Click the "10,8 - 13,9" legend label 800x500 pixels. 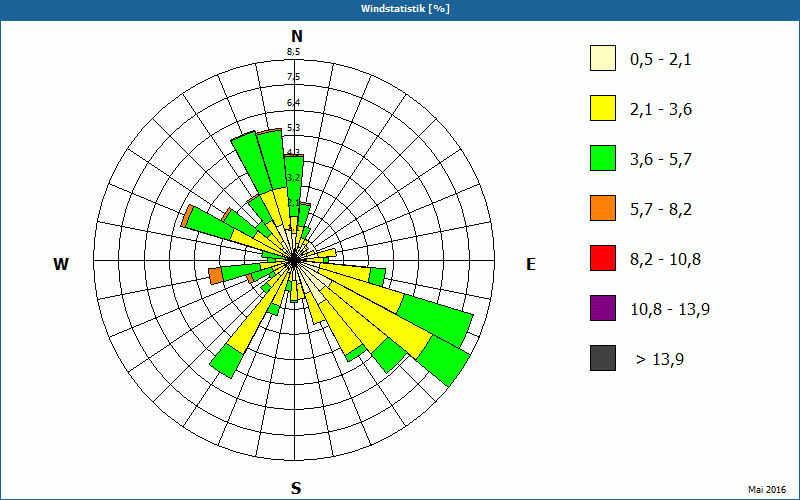(670, 310)
